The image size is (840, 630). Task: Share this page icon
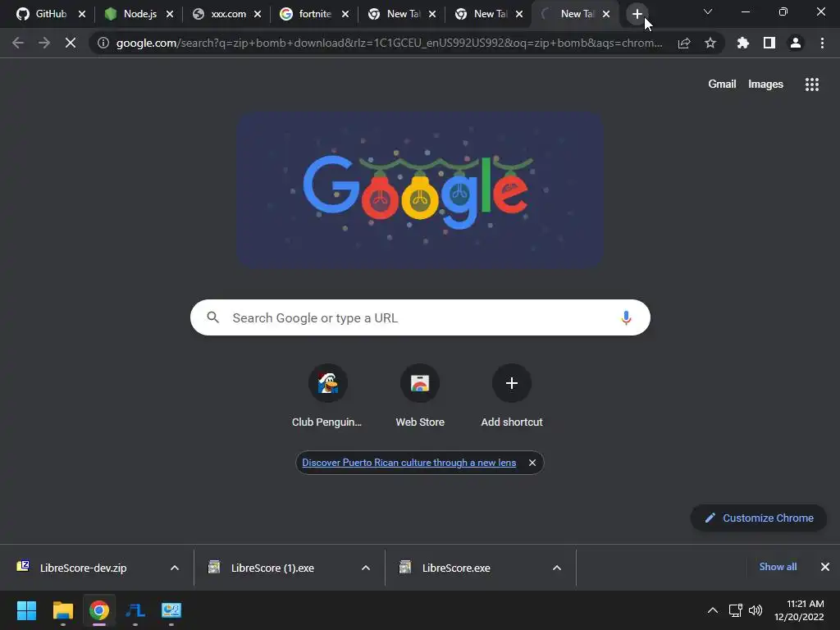point(684,43)
